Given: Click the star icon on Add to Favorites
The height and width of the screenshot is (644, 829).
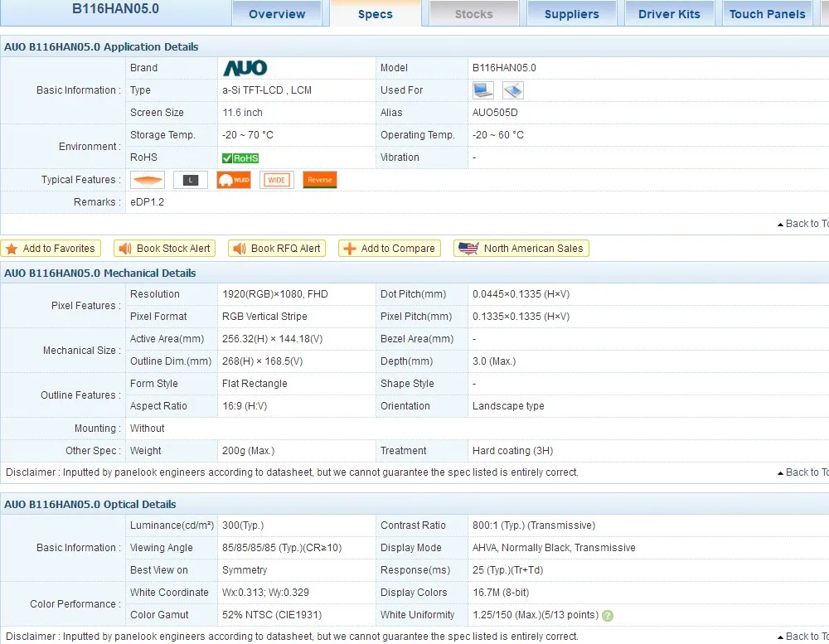Looking at the screenshot, I should click(x=12, y=249).
